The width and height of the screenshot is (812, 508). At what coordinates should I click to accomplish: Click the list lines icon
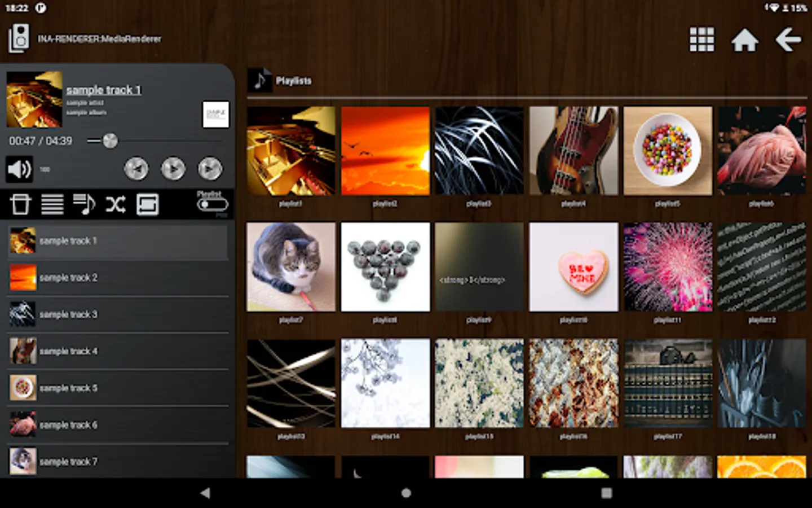coord(52,204)
